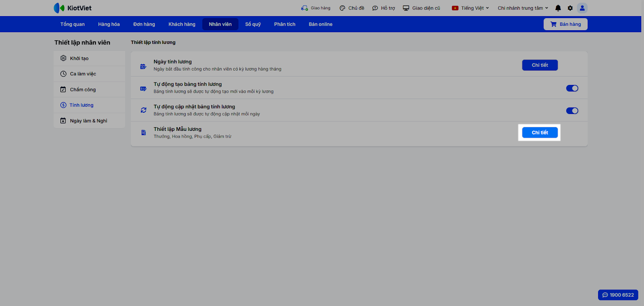
Task: Click the Hỗ trợ chat bubble icon
Action: 375,8
